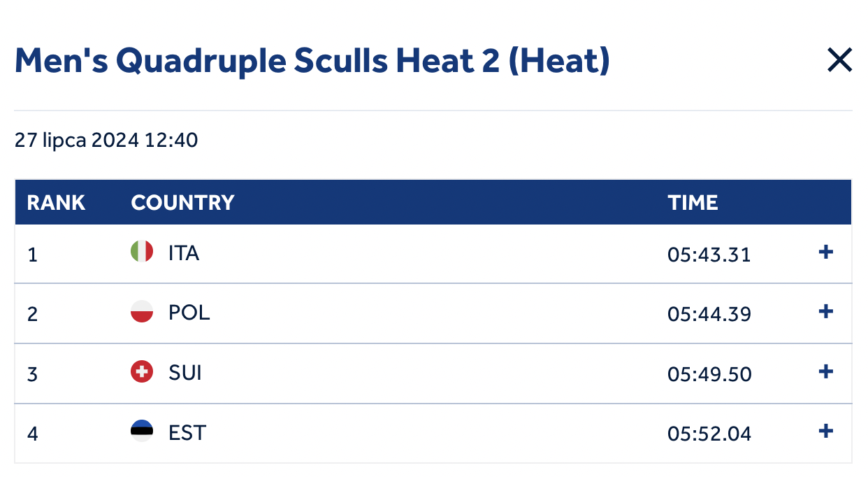Select the 05:52.04 time for Estonia

(x=709, y=434)
